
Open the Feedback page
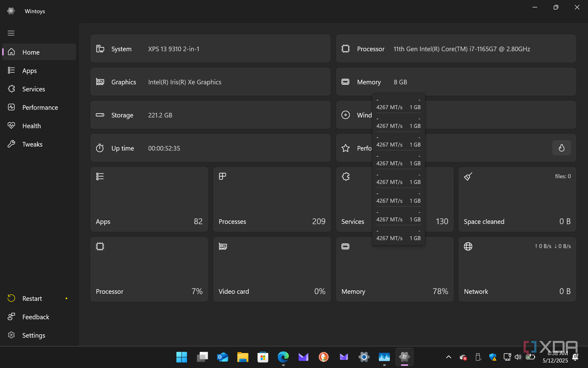39,317
